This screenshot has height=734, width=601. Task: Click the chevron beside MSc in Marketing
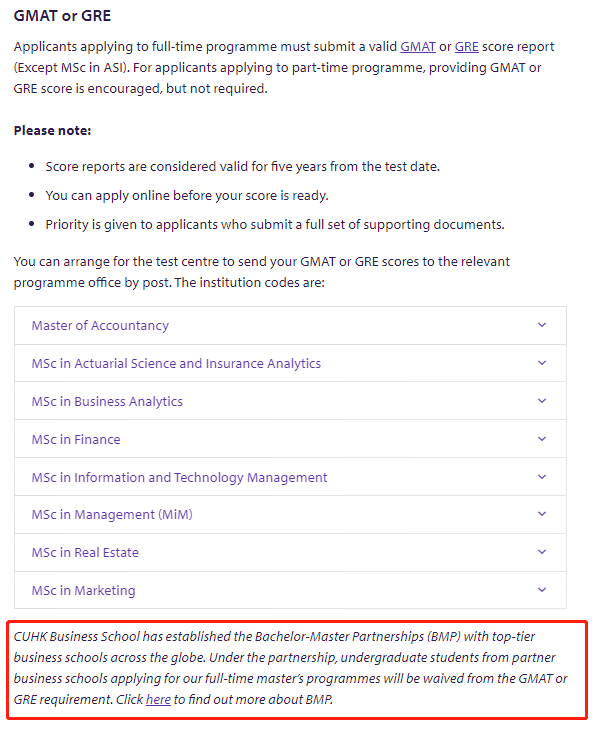click(542, 590)
